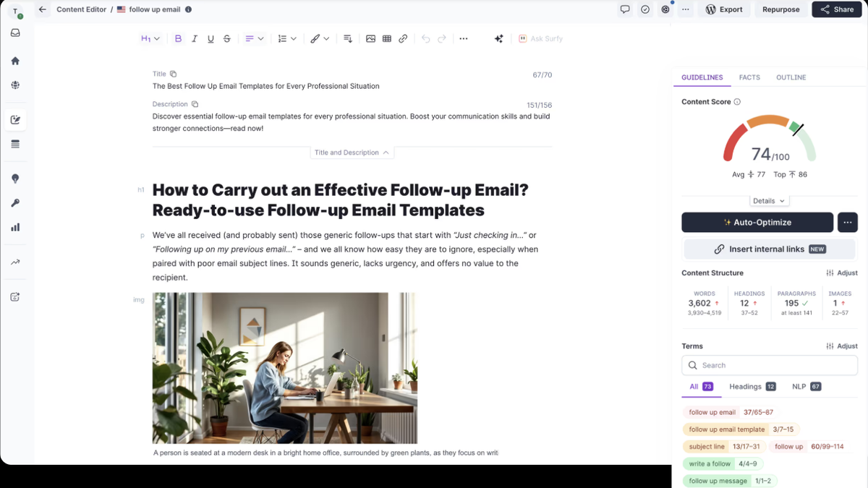Screen dimensions: 868x488
Task: Click Insert internal links button
Action: click(x=770, y=249)
